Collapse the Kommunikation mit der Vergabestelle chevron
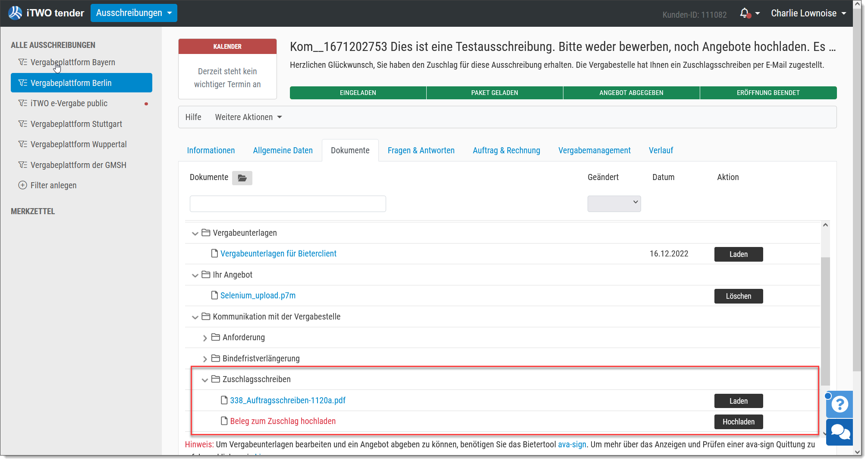This screenshot has width=868, height=462. [195, 317]
